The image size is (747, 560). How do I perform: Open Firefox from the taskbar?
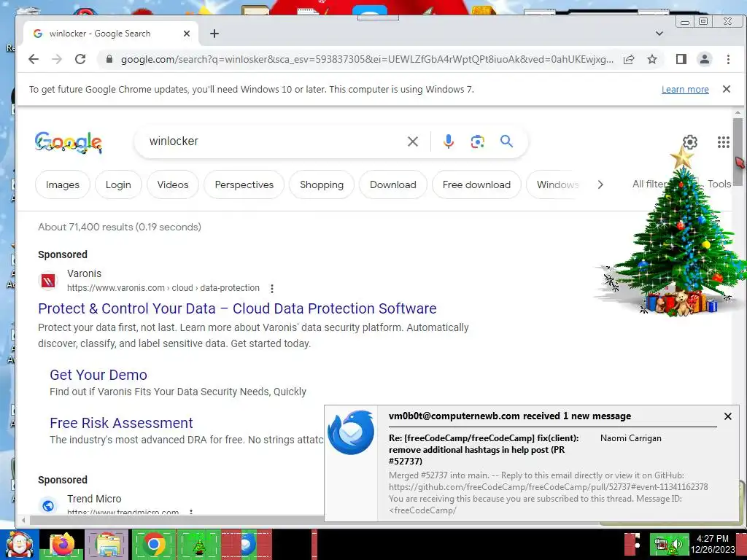click(x=63, y=545)
